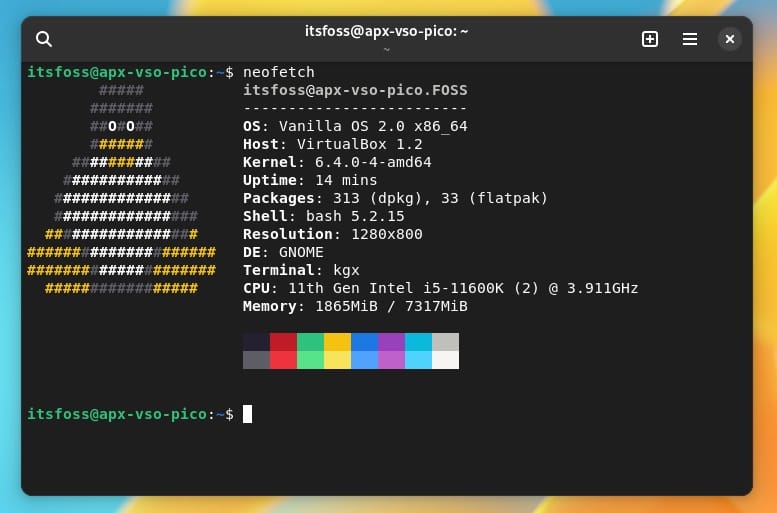Select the OS: Vanilla OS 2.0 line
777x513 pixels.
355,126
